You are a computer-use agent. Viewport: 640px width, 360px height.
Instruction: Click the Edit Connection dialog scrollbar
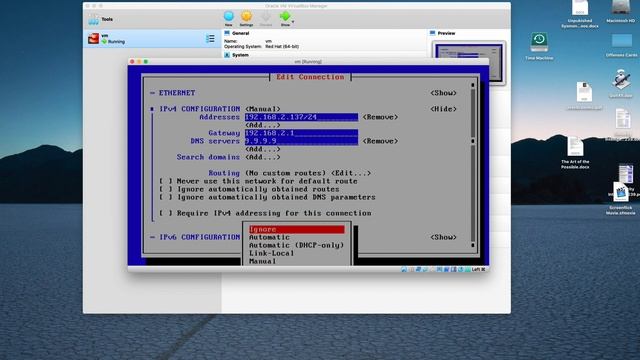(473, 165)
